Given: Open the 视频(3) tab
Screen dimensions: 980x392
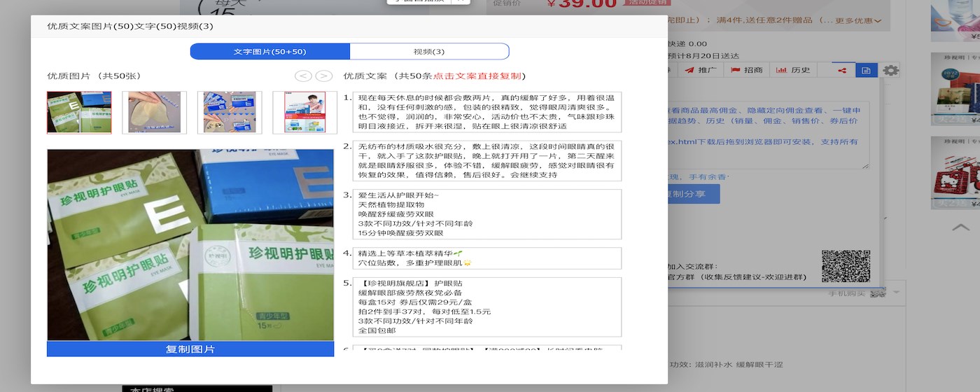Looking at the screenshot, I should point(429,52).
